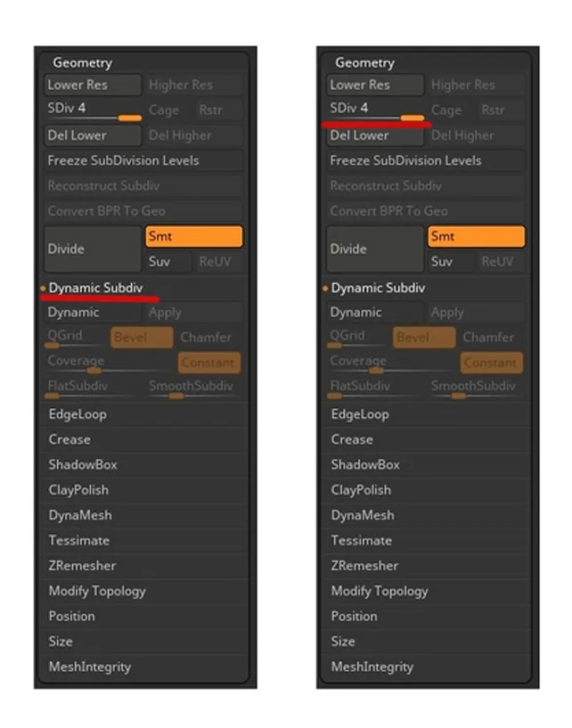Click Divide button in left panel
Screen dimensions: 572x728
tap(93, 249)
